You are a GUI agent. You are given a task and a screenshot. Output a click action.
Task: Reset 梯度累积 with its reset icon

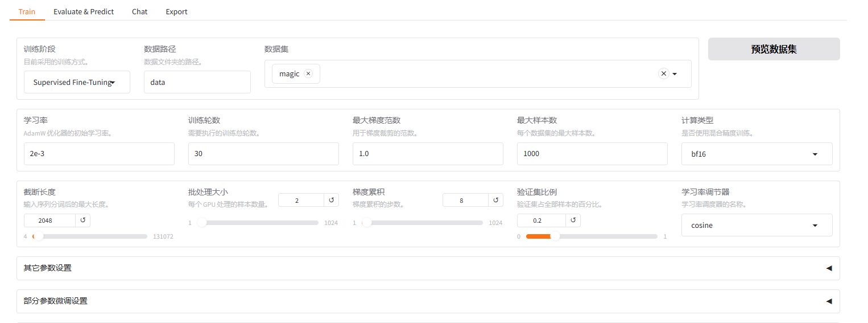495,200
